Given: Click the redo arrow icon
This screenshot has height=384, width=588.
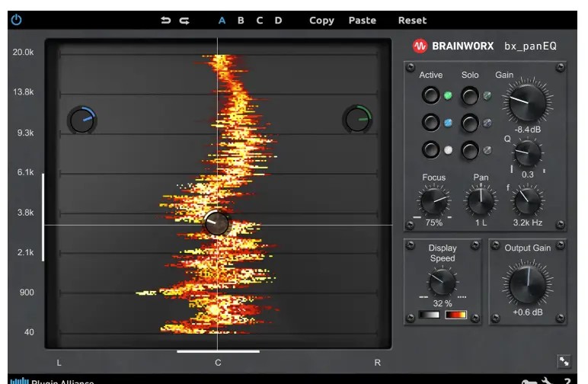Looking at the screenshot, I should [x=184, y=21].
